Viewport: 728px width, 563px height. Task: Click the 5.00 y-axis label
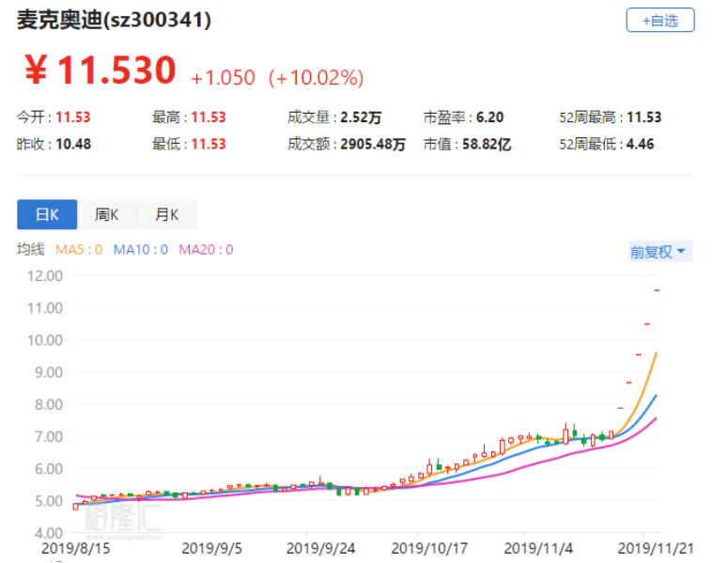tap(49, 501)
